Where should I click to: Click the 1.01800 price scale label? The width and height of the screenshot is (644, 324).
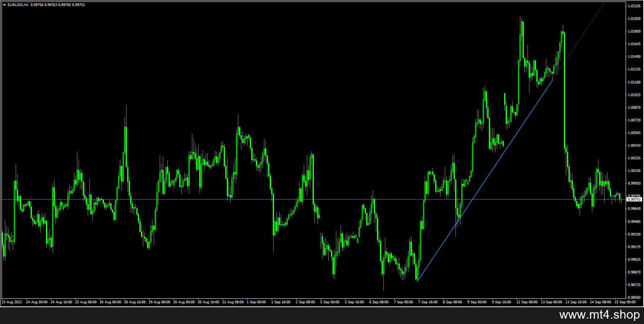pyautogui.click(x=634, y=31)
